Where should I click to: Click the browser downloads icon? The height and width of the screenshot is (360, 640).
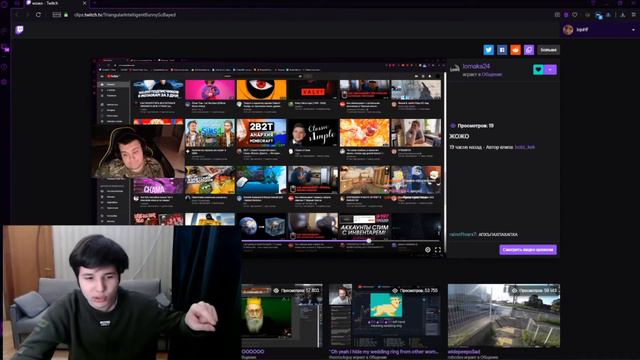point(623,15)
